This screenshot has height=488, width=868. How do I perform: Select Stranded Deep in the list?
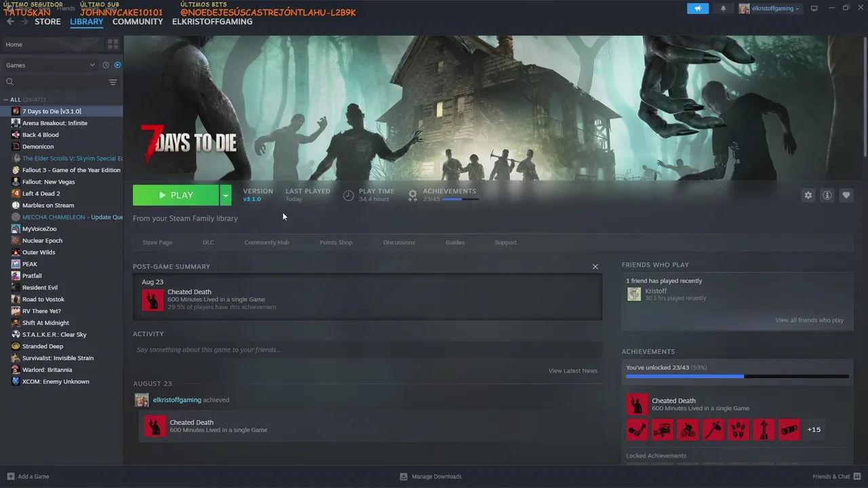62,346
